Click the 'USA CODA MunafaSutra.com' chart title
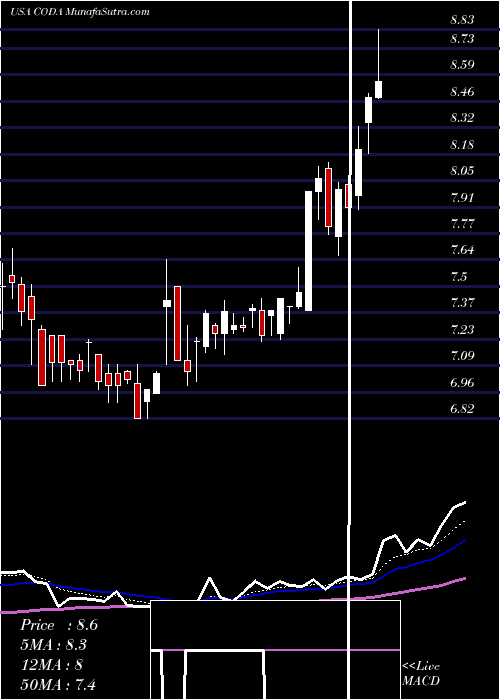Image resolution: width=500 pixels, height=700 pixels. coord(79,12)
